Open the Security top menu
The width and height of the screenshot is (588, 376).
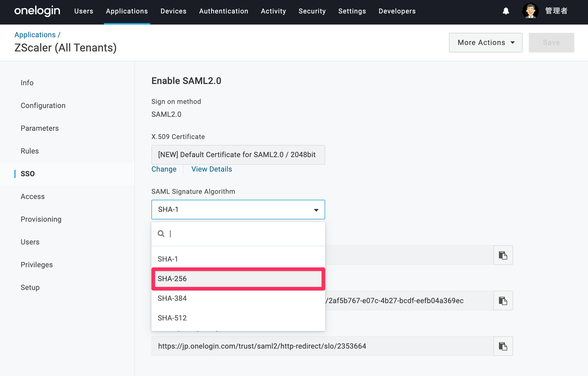312,11
